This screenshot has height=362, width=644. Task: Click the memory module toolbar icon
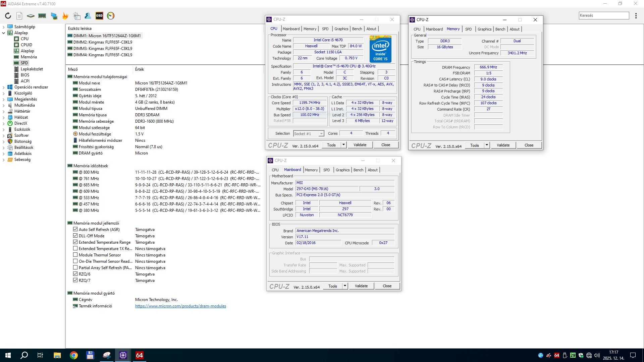42,16
